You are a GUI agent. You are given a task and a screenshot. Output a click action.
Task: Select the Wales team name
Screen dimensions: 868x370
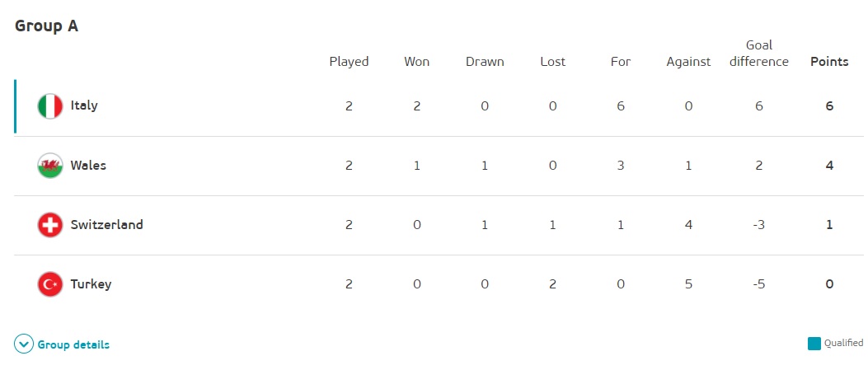coord(88,165)
